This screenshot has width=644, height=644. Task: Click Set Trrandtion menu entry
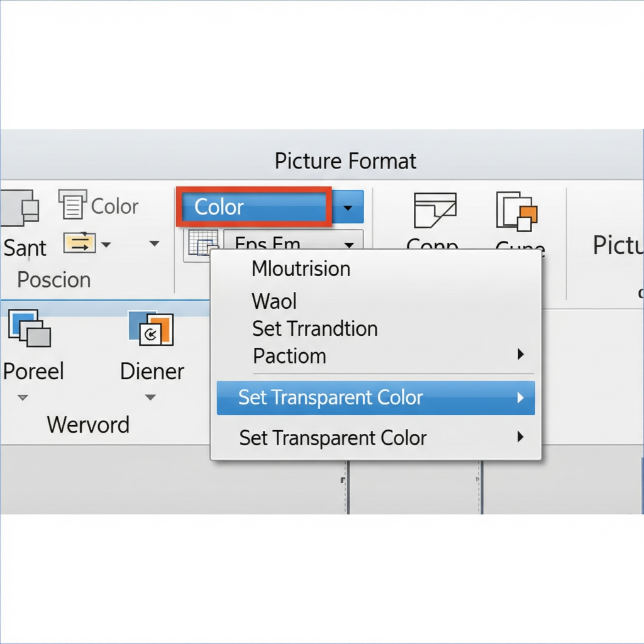pyautogui.click(x=314, y=328)
